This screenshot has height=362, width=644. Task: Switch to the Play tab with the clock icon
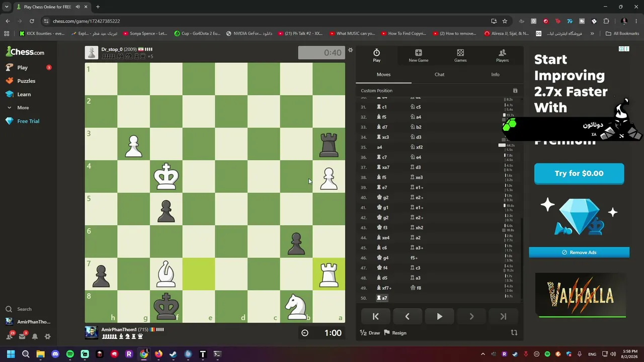pyautogui.click(x=376, y=55)
